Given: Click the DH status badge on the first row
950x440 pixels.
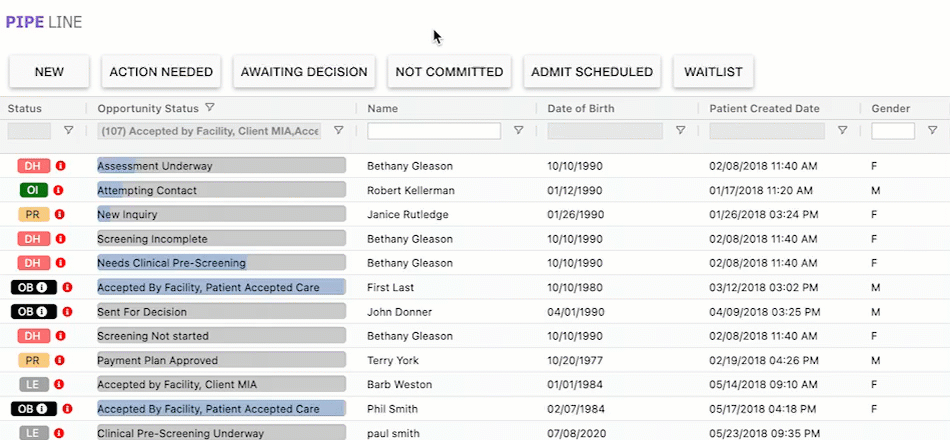Looking at the screenshot, I should tap(33, 166).
